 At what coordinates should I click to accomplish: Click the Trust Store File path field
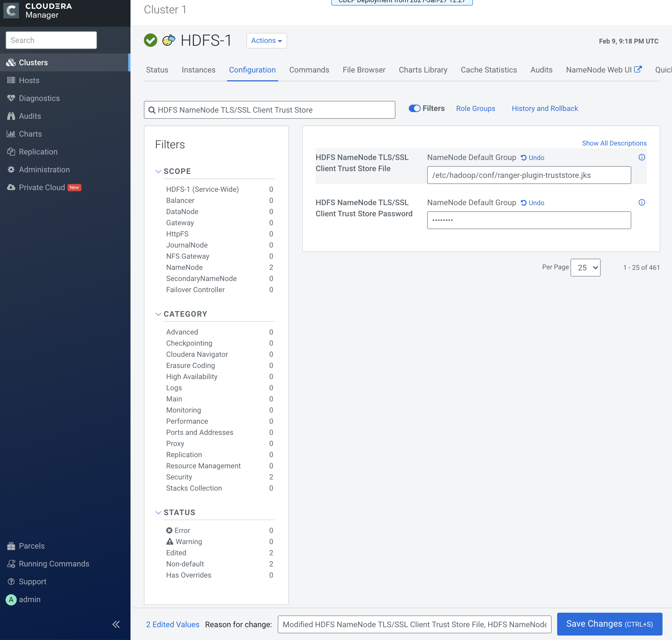pos(529,175)
